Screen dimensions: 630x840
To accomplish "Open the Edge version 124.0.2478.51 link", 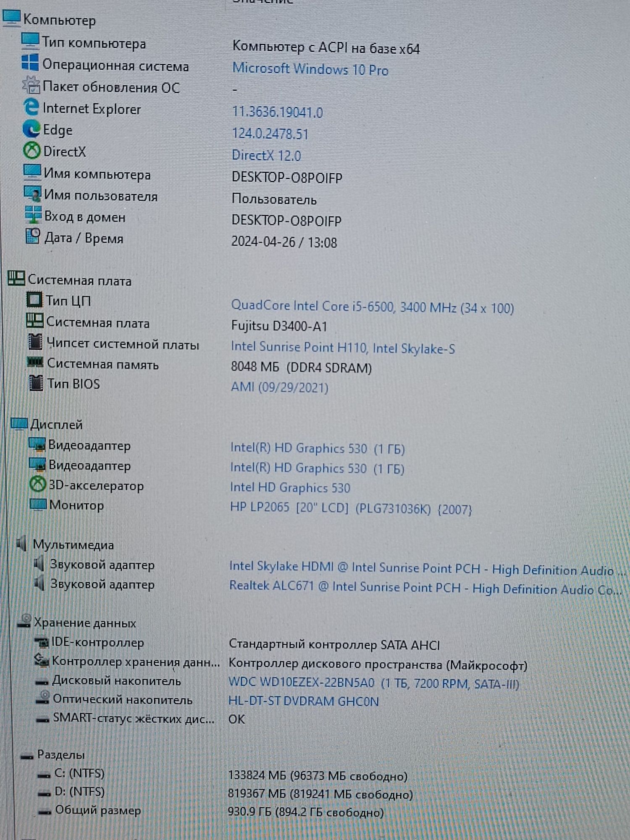I will point(270,134).
